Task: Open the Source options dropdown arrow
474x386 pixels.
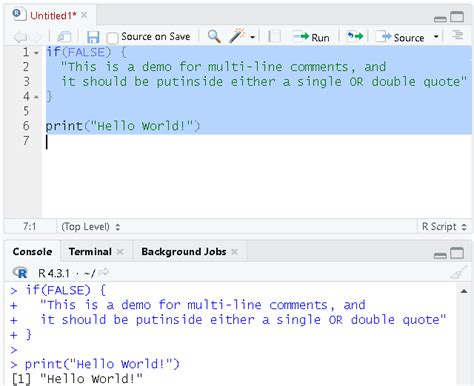Action: tap(436, 36)
